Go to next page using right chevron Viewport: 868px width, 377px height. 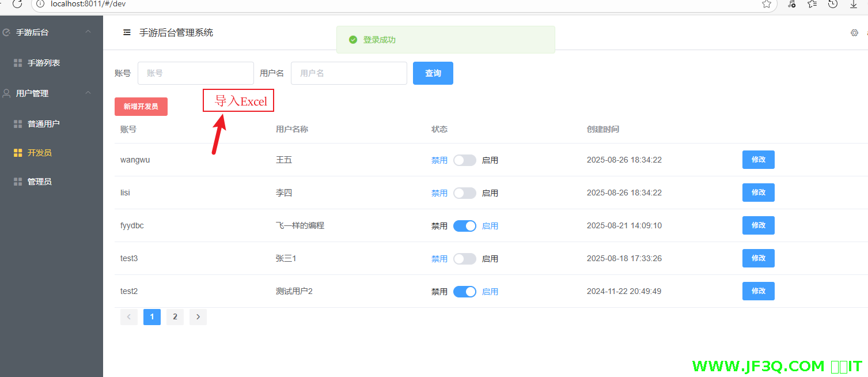point(198,316)
